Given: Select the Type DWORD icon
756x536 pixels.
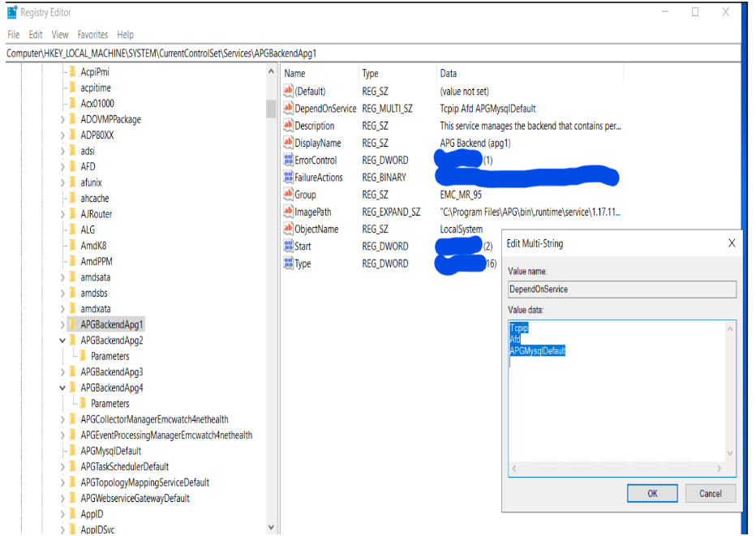Looking at the screenshot, I should click(x=288, y=264).
